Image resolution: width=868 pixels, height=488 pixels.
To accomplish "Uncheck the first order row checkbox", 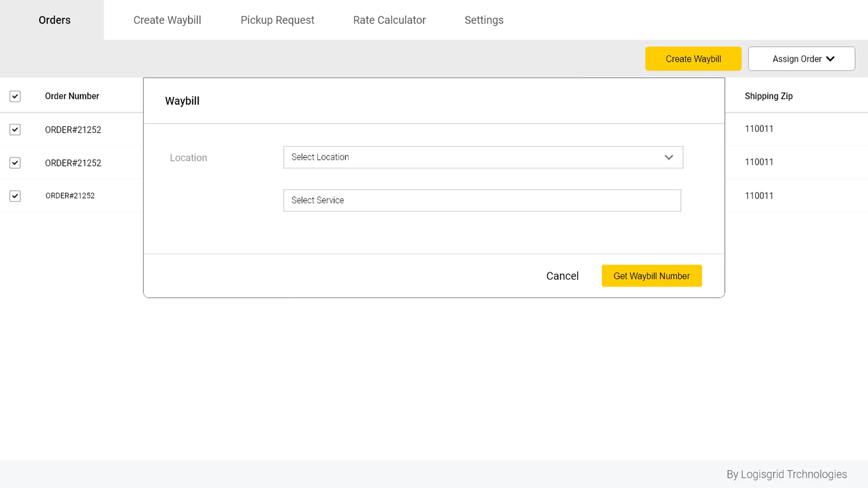I will 15,130.
